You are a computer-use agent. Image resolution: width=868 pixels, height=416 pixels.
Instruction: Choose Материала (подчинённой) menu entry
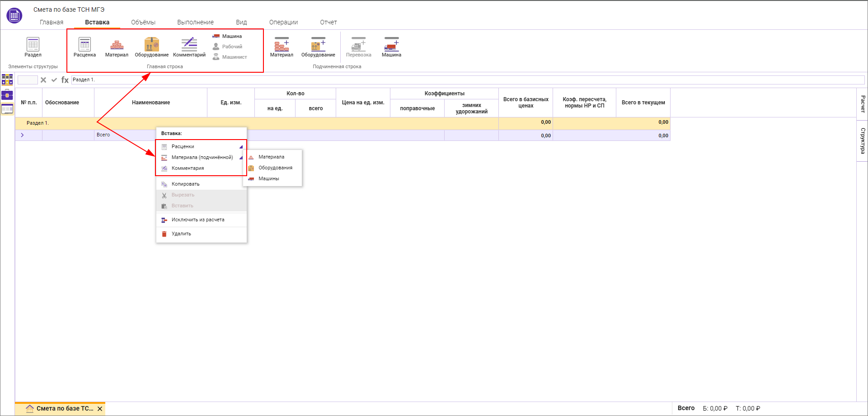[x=201, y=157]
